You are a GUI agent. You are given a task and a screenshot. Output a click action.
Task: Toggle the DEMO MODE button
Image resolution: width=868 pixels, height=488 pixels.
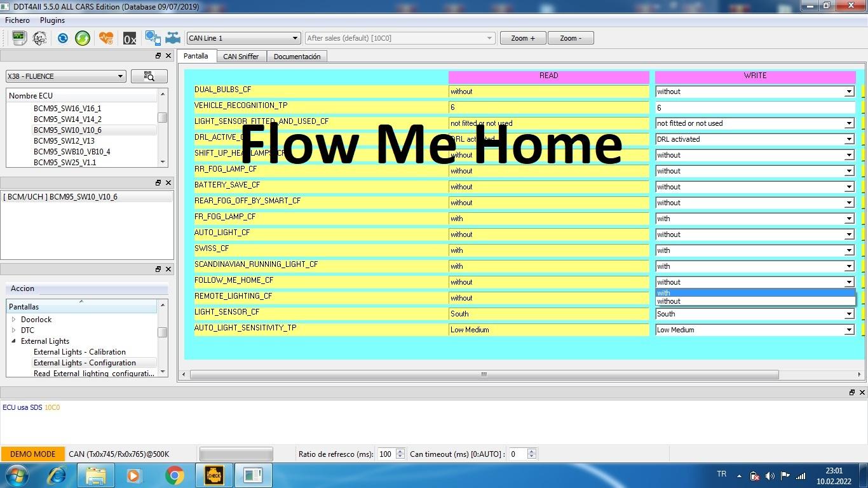coord(32,454)
